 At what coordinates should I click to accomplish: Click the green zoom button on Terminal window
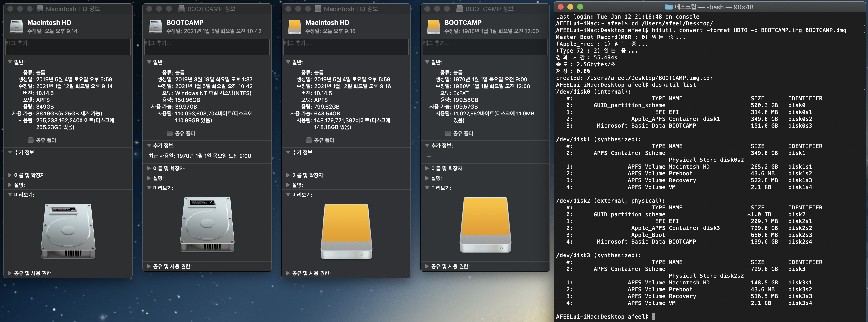coord(580,7)
